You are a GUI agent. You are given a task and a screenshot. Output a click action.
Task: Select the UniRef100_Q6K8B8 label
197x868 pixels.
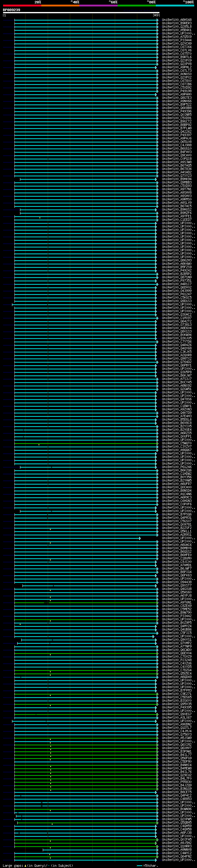[x=177, y=108]
